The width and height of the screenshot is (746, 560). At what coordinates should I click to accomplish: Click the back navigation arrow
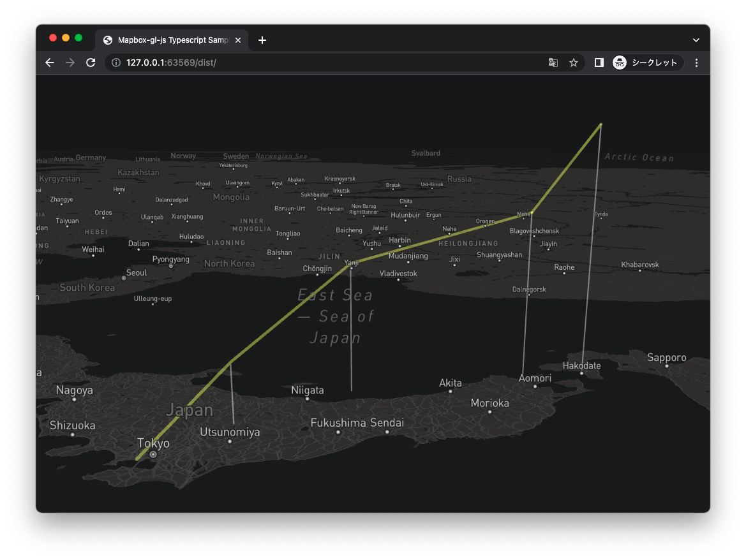49,63
